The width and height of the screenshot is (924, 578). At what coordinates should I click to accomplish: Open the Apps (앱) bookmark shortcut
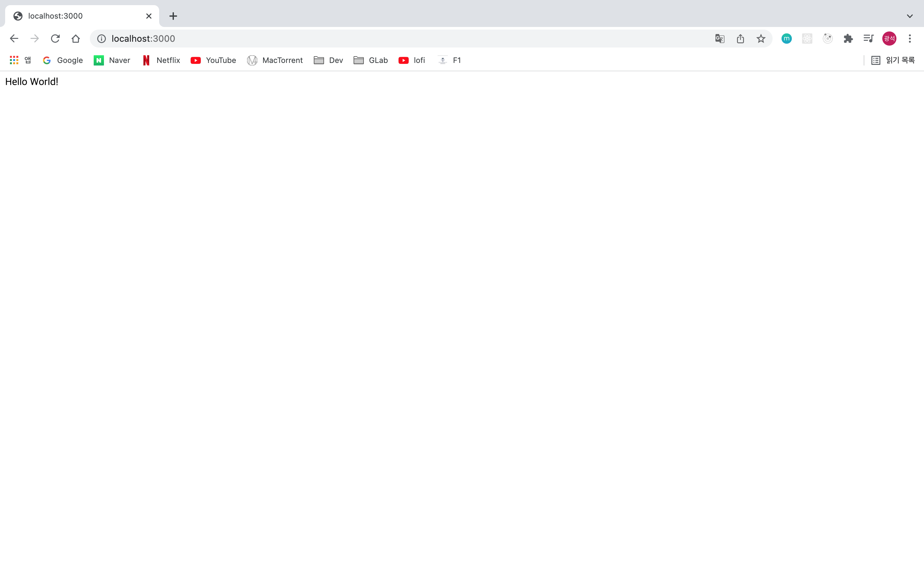pos(20,60)
